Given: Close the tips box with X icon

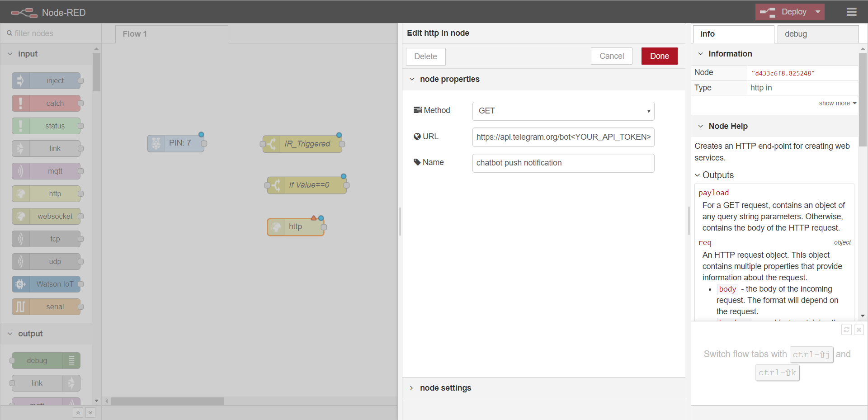Looking at the screenshot, I should (x=859, y=330).
